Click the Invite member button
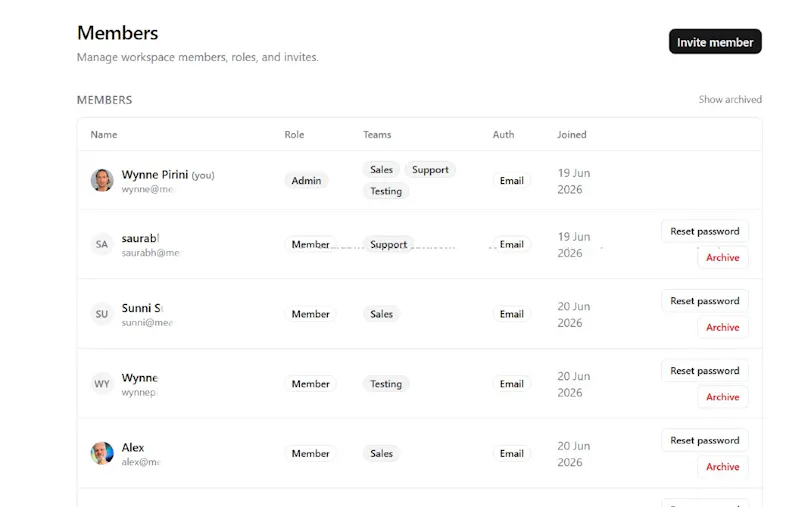 coord(715,42)
